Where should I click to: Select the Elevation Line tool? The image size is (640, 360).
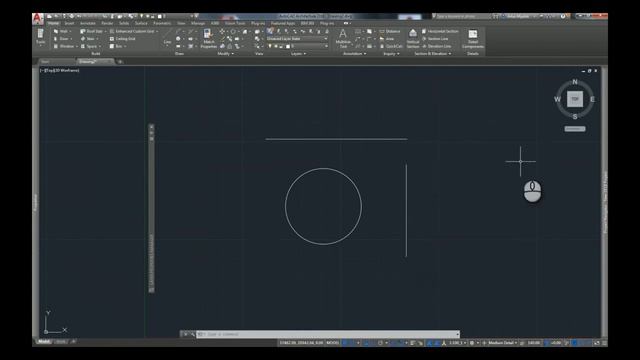click(437, 46)
